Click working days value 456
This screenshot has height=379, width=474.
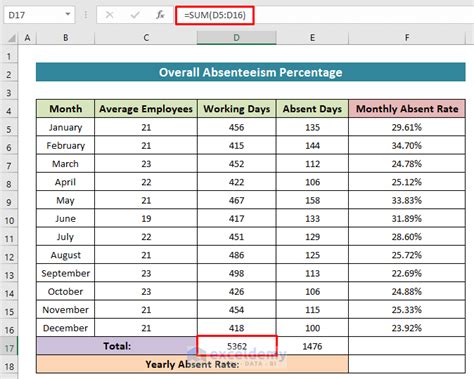(237, 127)
